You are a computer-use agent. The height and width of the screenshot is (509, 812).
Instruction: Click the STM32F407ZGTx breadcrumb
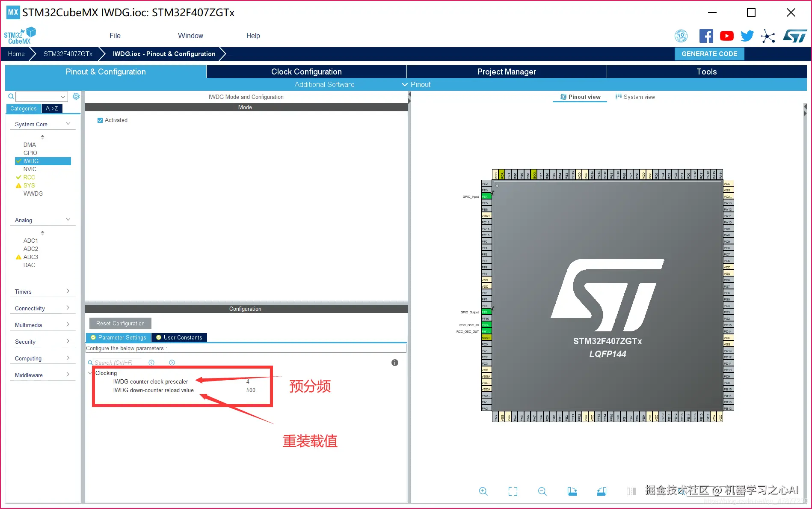(68, 54)
